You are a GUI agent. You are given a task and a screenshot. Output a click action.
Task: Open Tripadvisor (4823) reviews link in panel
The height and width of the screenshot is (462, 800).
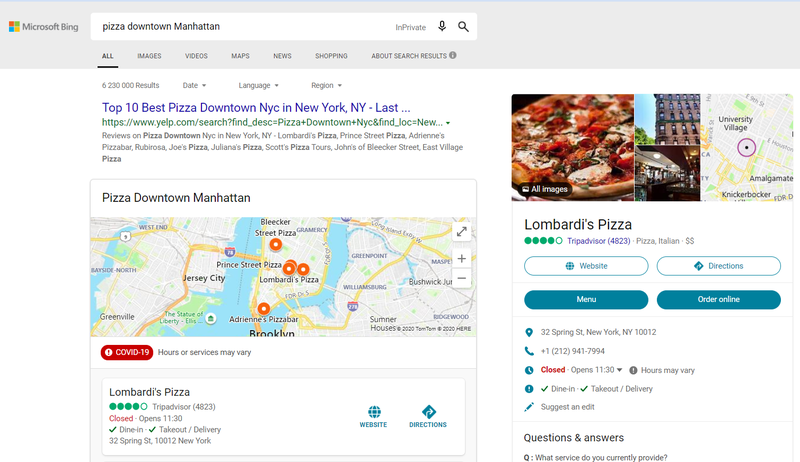point(598,241)
